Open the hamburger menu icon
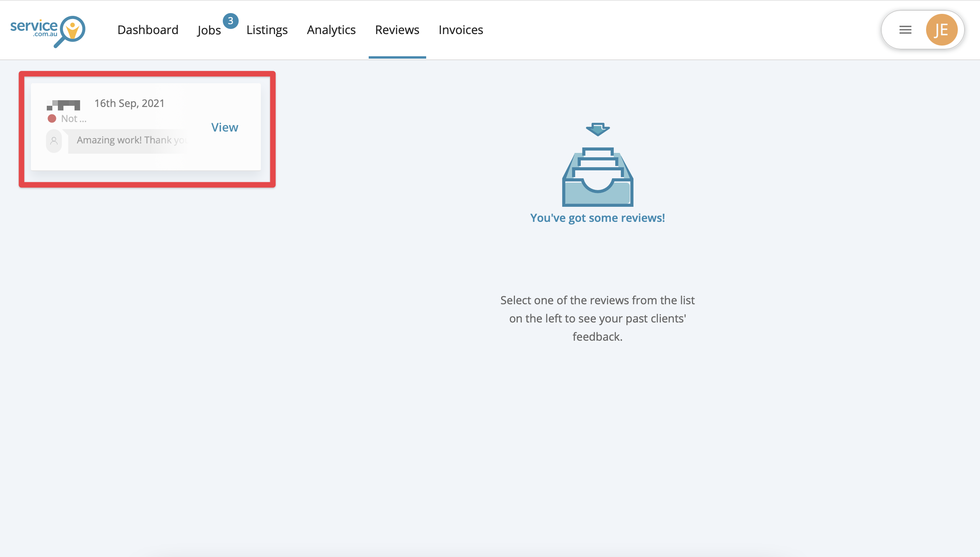This screenshot has height=557, width=980. tap(905, 30)
